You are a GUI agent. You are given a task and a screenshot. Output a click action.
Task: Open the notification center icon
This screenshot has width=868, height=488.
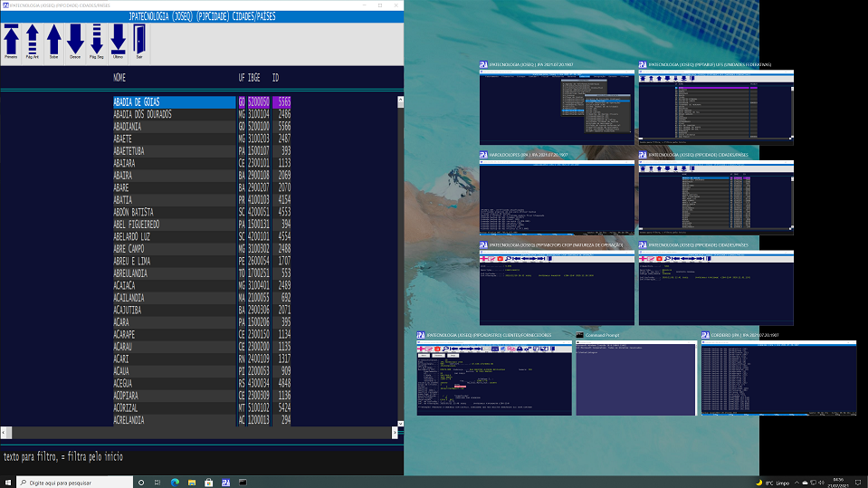tap(858, 483)
